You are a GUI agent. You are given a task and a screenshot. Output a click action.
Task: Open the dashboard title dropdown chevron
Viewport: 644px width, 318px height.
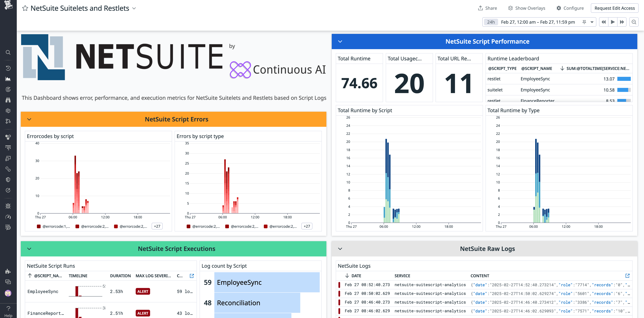134,8
